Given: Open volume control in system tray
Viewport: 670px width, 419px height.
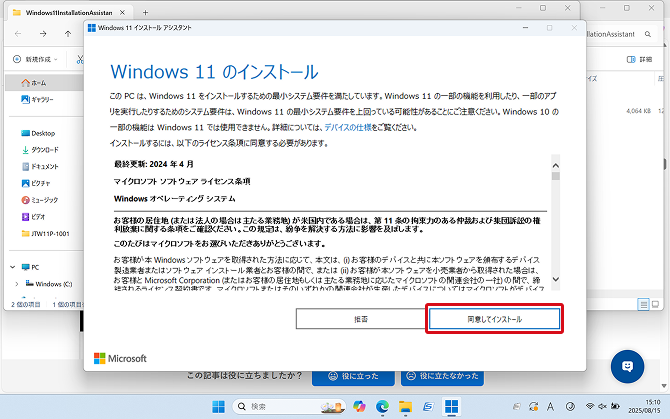Looking at the screenshot, I should pyautogui.click(x=602, y=406).
